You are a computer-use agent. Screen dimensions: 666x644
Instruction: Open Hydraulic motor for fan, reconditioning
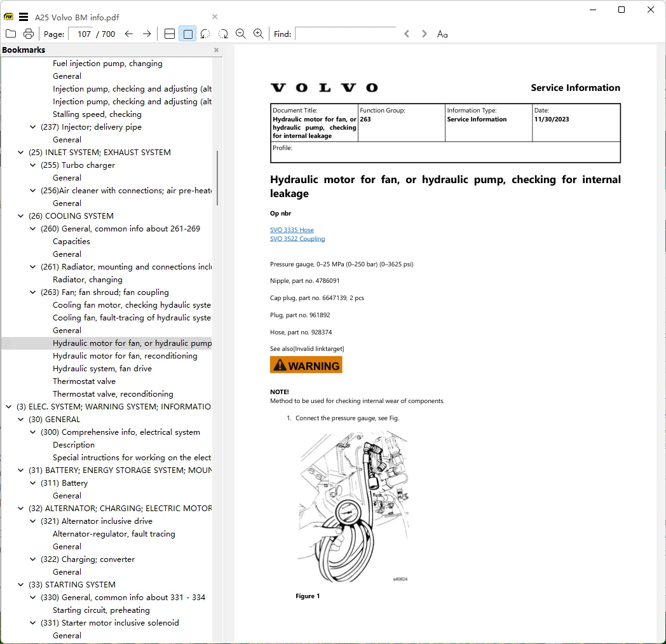[x=125, y=356]
